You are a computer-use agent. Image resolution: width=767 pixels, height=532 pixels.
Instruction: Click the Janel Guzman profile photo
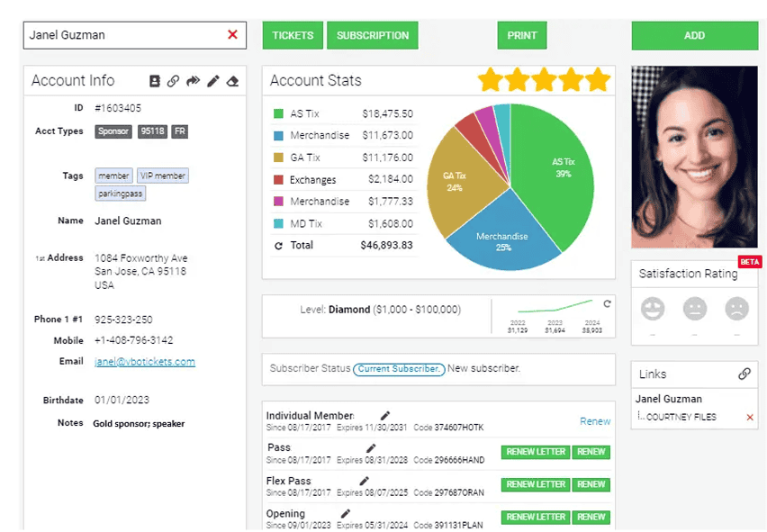coord(694,157)
